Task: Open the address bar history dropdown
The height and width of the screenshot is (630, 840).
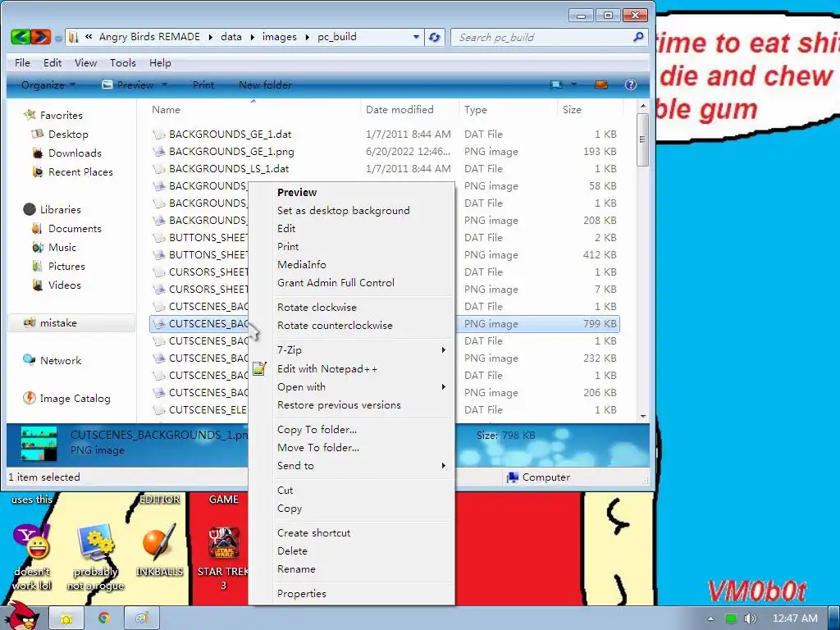Action: (x=416, y=37)
